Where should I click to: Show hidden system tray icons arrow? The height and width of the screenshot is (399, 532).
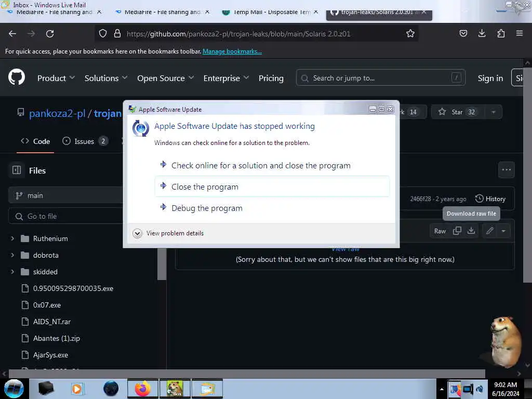pos(442,389)
